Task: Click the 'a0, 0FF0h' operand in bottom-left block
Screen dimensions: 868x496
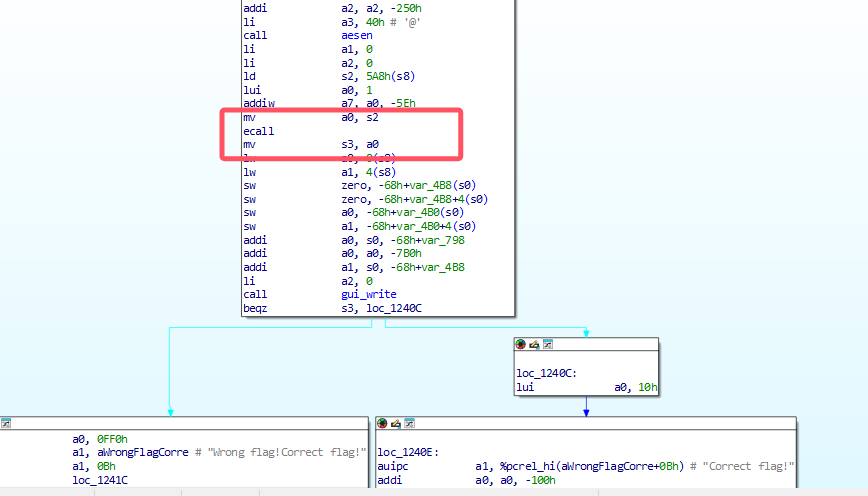Action: pyautogui.click(x=100, y=439)
